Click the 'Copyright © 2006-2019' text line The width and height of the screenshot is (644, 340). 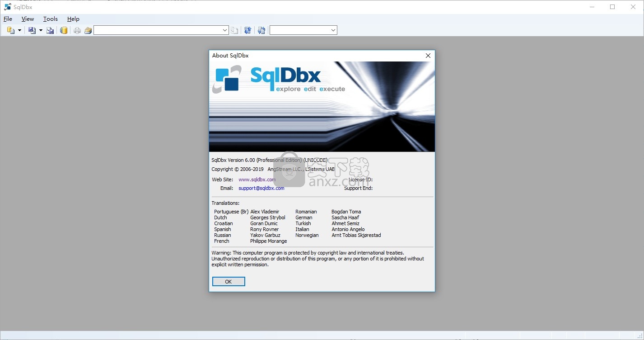pos(273,169)
